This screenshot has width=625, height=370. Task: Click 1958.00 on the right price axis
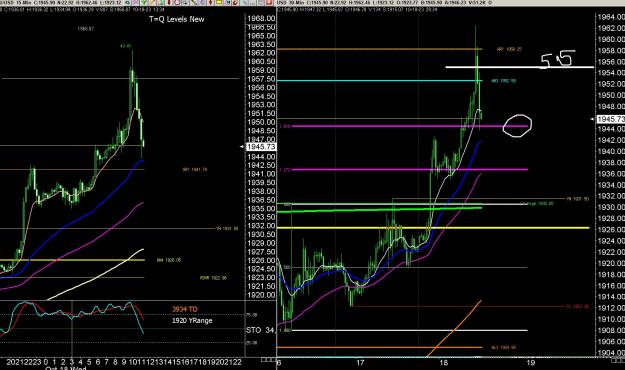[611, 51]
